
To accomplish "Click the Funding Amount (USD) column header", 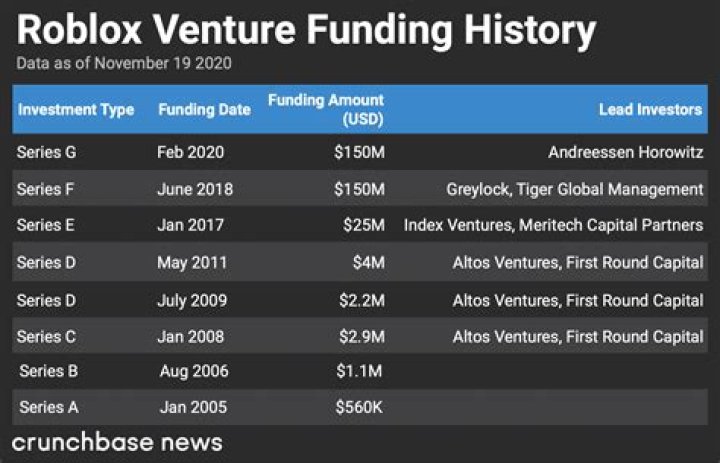I will click(x=326, y=109).
